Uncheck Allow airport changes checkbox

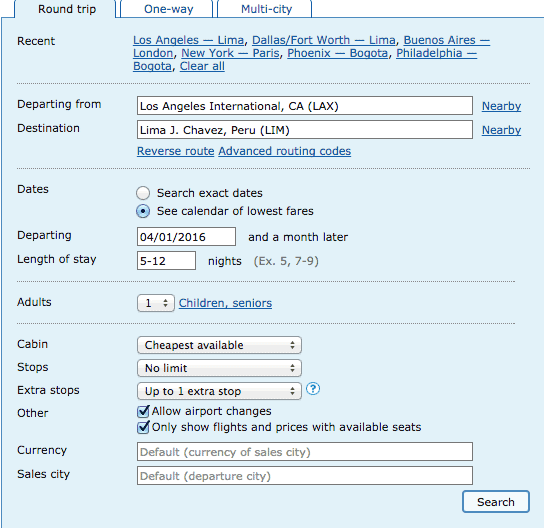click(x=143, y=411)
